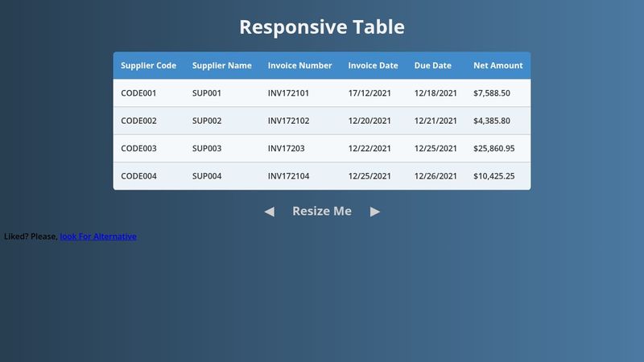Click the CODE003 cell
644x362 pixels.
[138, 148]
